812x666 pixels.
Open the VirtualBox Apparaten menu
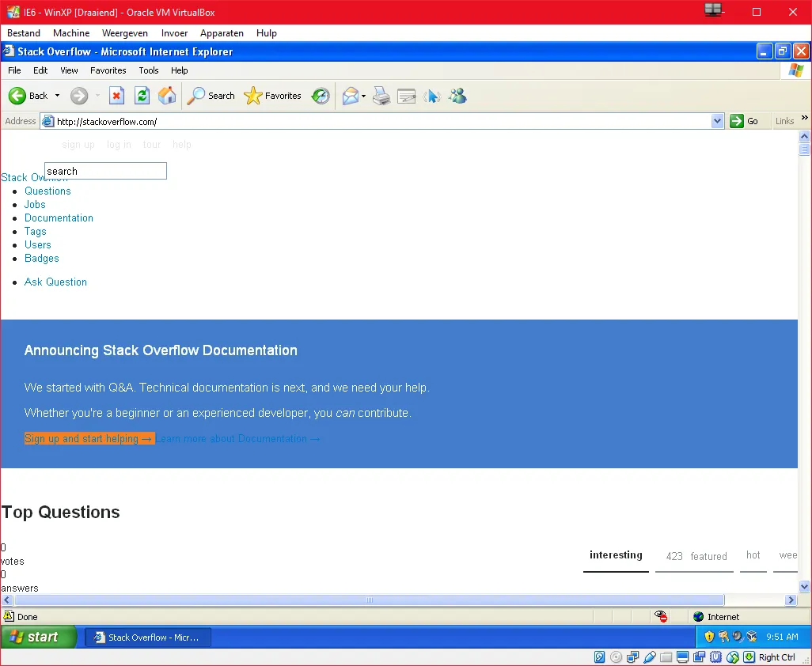(222, 33)
